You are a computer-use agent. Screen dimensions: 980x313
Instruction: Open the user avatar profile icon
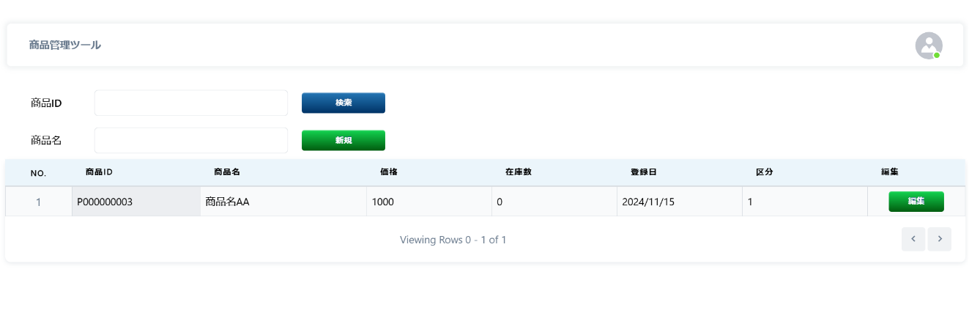pos(928,45)
